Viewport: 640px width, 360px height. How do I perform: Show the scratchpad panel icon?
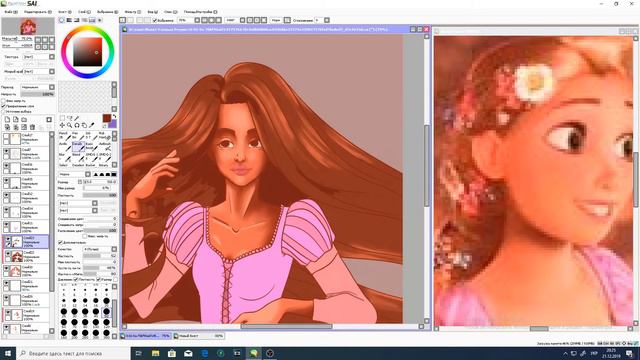pyautogui.click(x=100, y=20)
